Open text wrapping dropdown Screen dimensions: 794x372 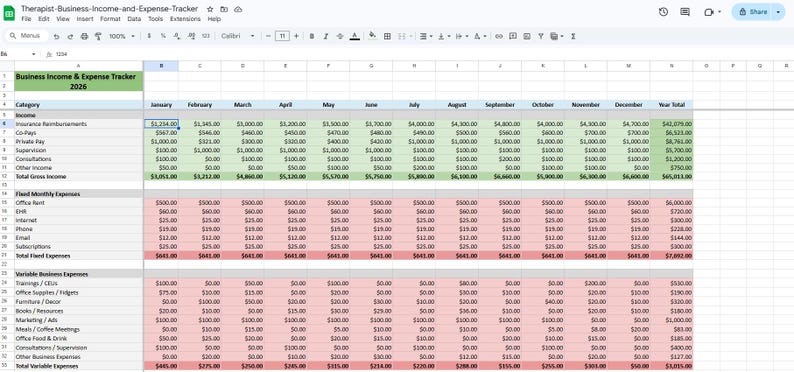pos(461,36)
